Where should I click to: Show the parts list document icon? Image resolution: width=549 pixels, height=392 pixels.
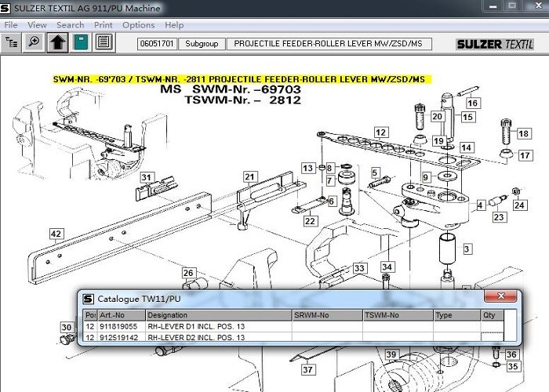point(104,42)
